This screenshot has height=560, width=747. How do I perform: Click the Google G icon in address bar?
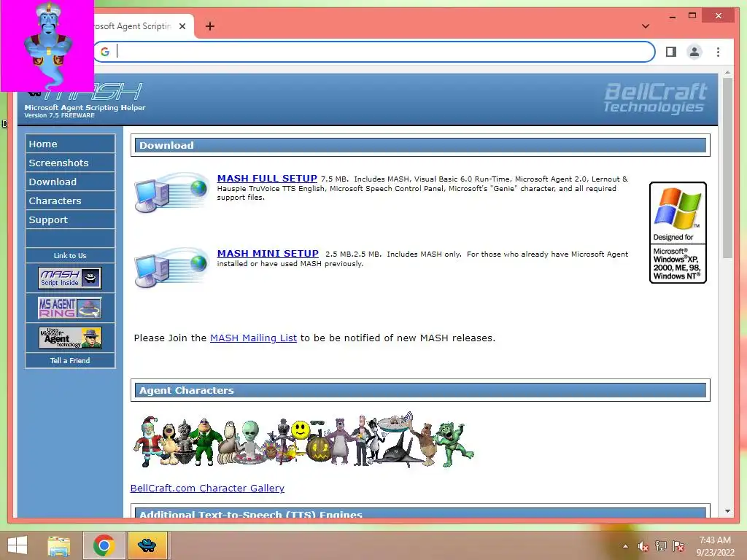click(105, 52)
